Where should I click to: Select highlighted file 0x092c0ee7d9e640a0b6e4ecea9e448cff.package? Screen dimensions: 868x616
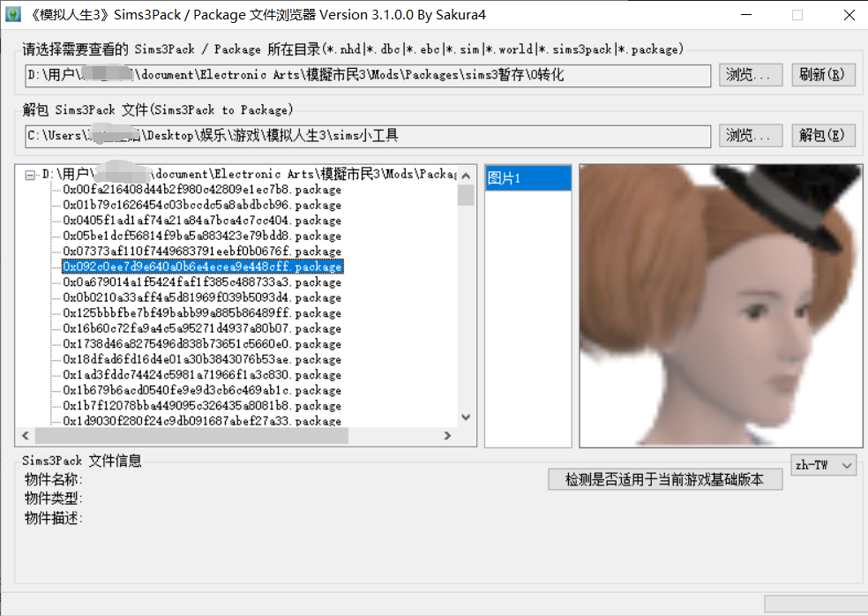click(x=203, y=267)
